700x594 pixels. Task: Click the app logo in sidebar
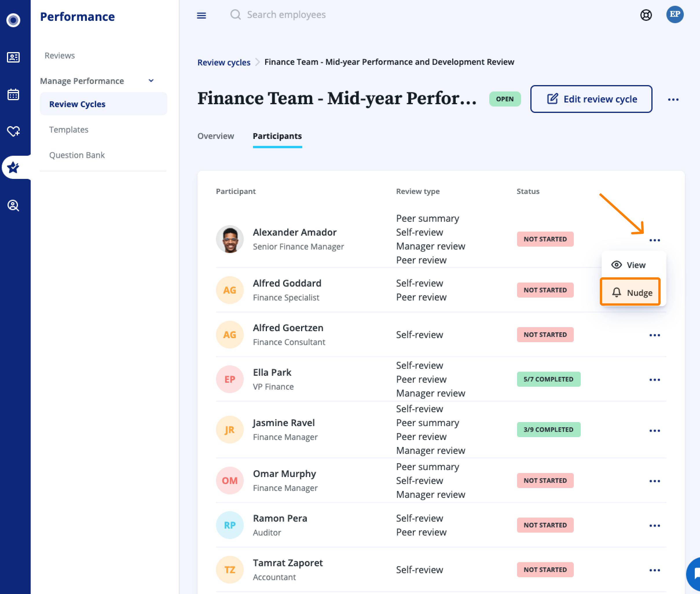(14, 20)
